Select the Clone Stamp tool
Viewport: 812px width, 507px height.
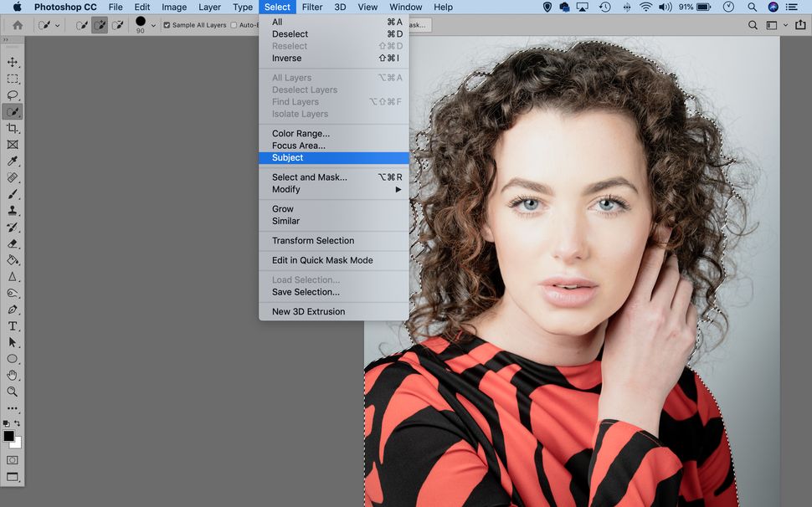pos(13,211)
